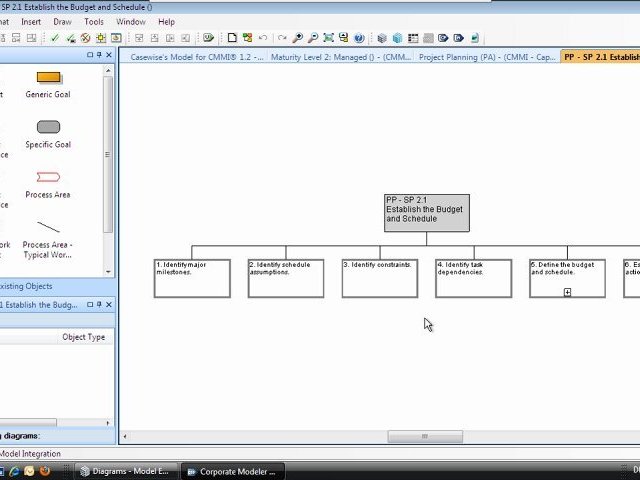
Task: Open the Tools menu
Action: [94, 22]
